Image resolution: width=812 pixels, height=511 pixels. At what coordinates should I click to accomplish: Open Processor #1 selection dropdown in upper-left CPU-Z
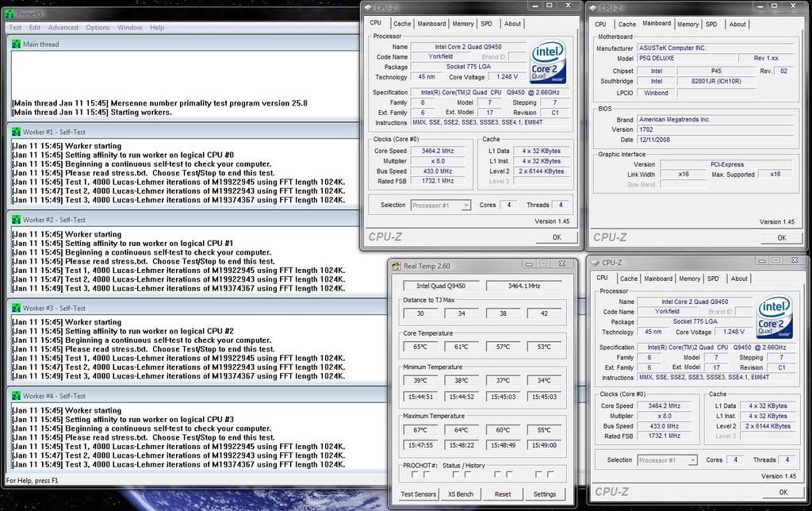[x=441, y=206]
